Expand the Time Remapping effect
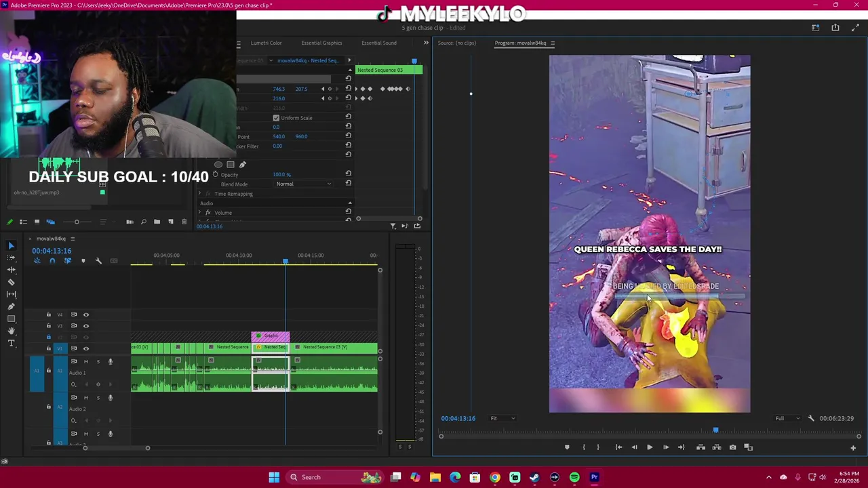868x488 pixels. (200, 194)
